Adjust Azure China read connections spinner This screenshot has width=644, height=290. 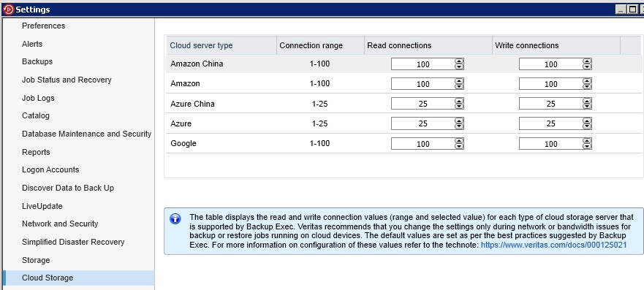[x=459, y=104]
